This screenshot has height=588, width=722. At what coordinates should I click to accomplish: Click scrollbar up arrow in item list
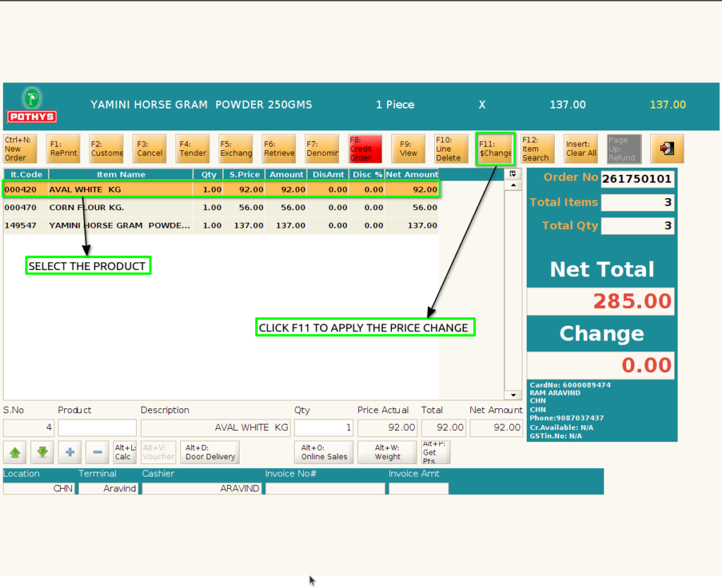click(513, 185)
